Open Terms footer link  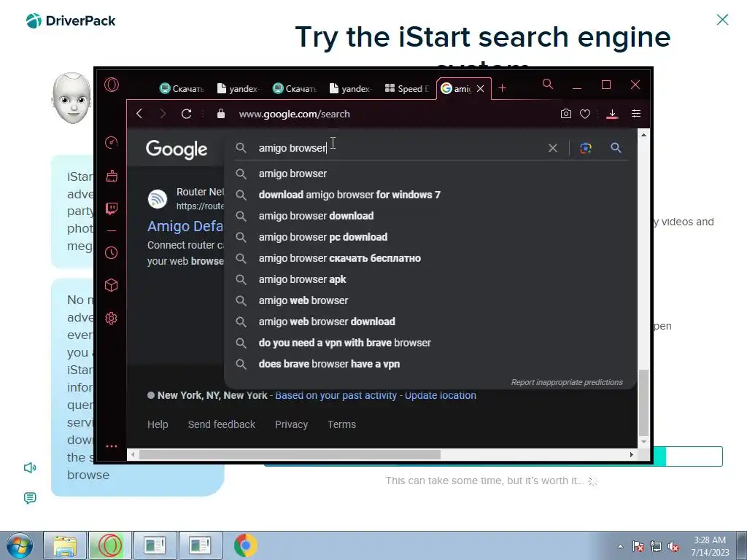pyautogui.click(x=341, y=424)
